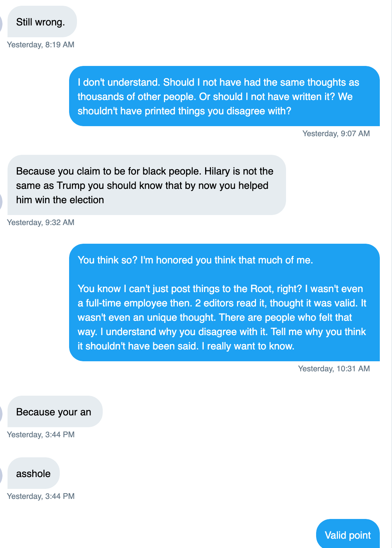The image size is (392, 548).
Task: Select the blue "Valid point" reply bubble
Action: pyautogui.click(x=348, y=534)
